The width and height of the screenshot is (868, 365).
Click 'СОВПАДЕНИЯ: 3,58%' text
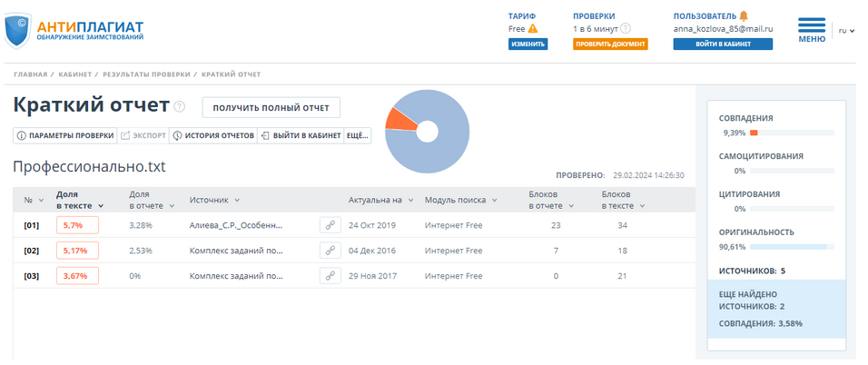click(x=761, y=323)
